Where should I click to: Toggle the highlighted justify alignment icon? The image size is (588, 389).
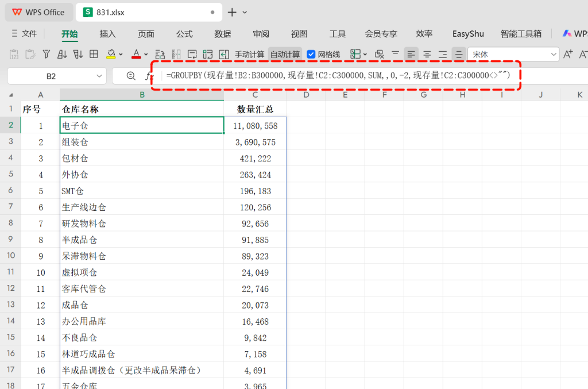459,55
